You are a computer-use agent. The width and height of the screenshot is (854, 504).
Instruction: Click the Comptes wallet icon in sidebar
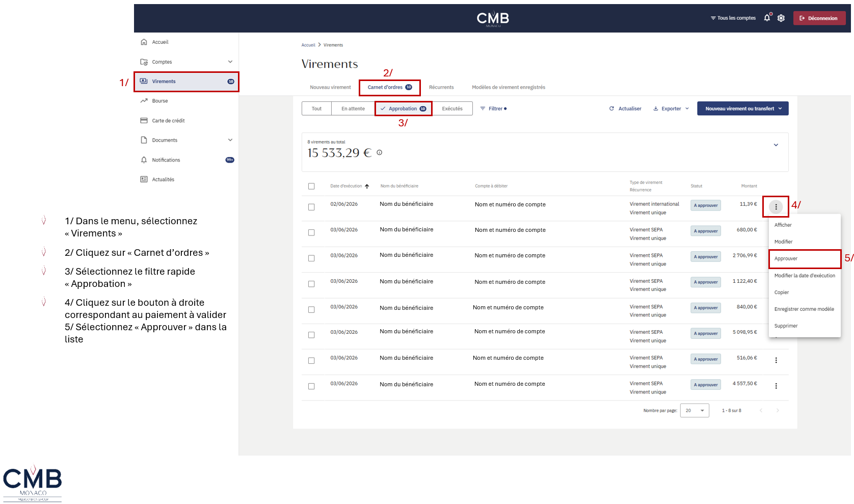pyautogui.click(x=144, y=62)
